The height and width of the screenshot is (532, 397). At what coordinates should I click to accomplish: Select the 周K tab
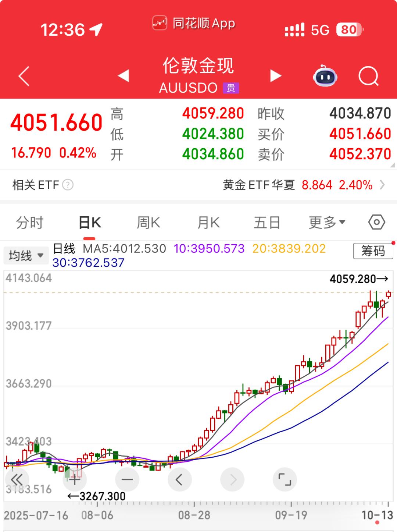click(x=149, y=223)
